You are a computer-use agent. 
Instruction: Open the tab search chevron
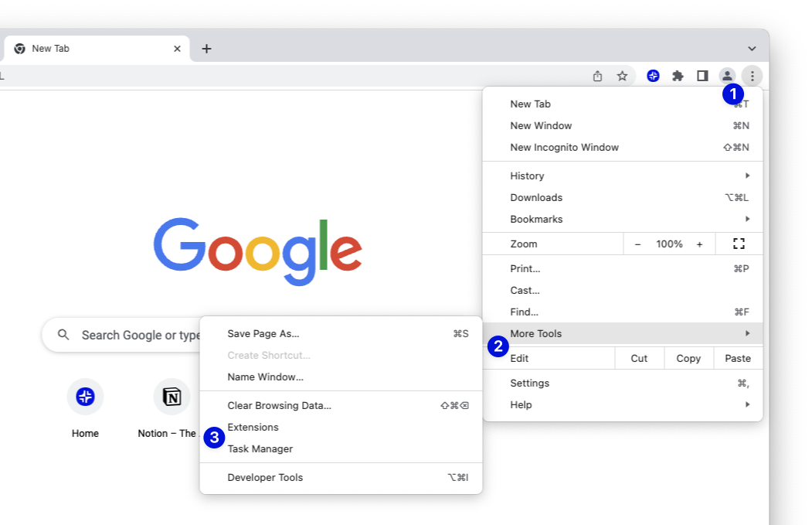pos(752,49)
